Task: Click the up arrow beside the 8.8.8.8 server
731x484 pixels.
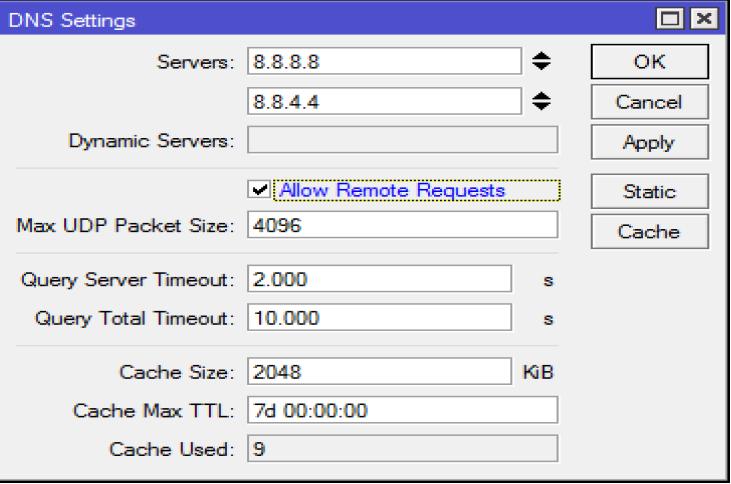Action: click(542, 57)
